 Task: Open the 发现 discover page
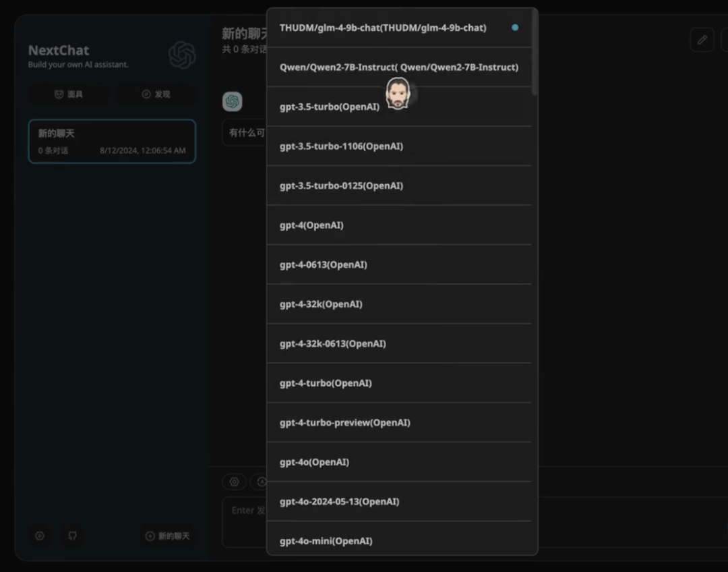[156, 94]
